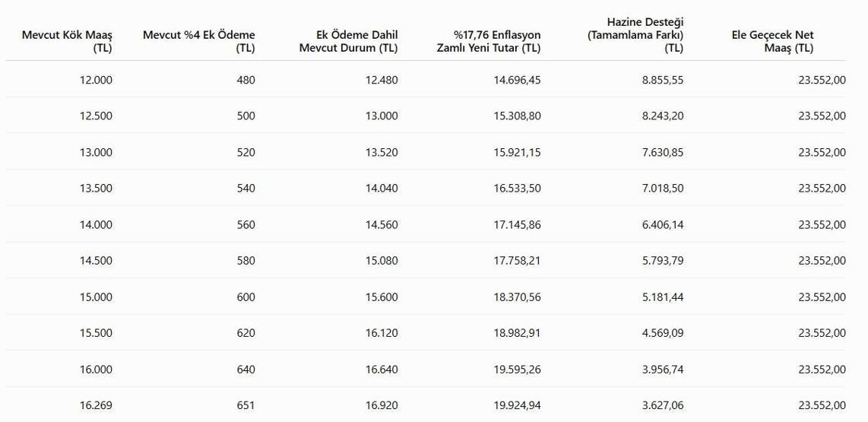Viewport: 868px width, 422px height.
Task: Select the Hazine Desteği column header
Action: 635,36
